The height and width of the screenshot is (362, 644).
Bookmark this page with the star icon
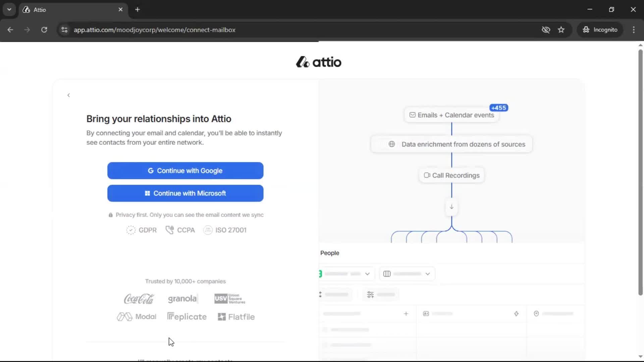tap(561, 30)
